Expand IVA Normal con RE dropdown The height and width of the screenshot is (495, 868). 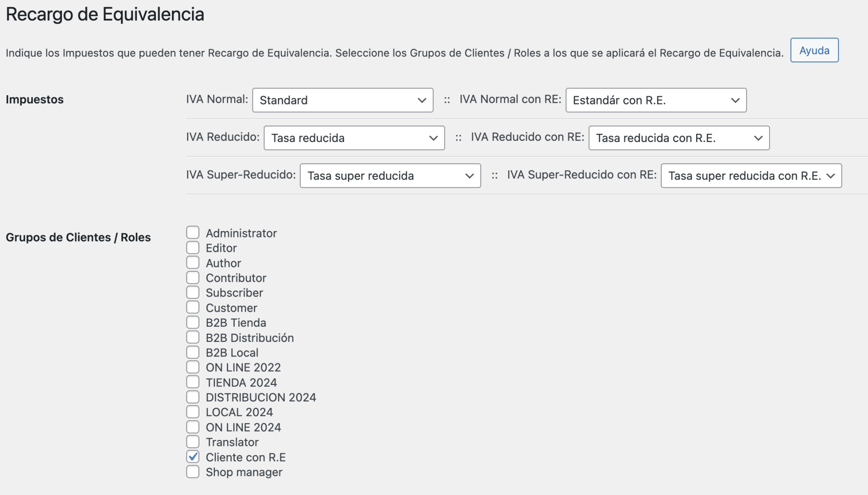tap(656, 100)
